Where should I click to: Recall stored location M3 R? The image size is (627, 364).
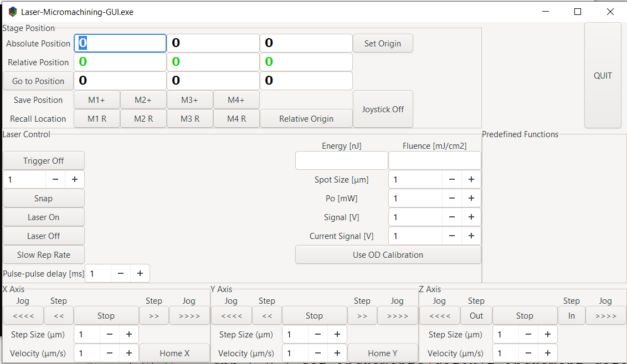(x=189, y=119)
